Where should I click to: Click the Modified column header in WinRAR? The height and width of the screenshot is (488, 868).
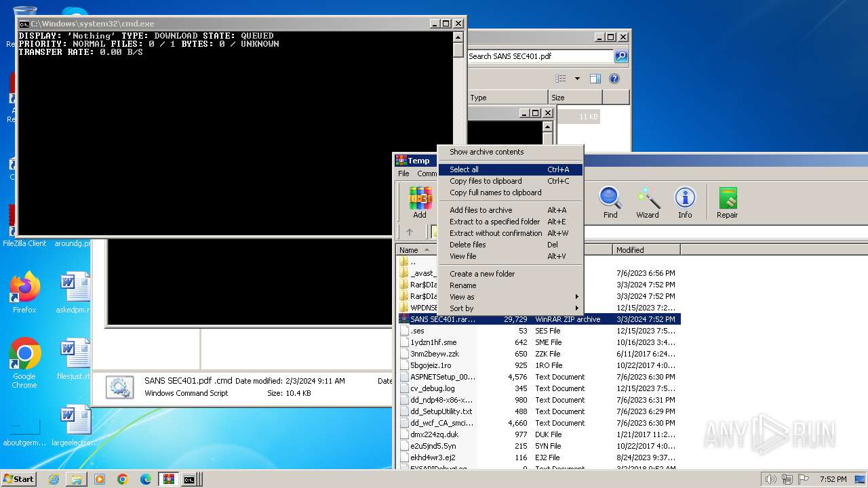coord(646,250)
